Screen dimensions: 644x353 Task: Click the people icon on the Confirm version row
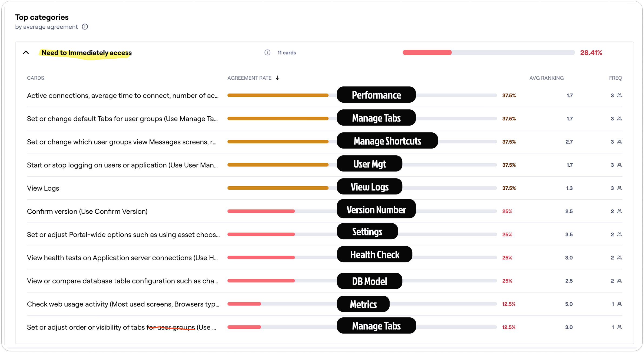619,211
